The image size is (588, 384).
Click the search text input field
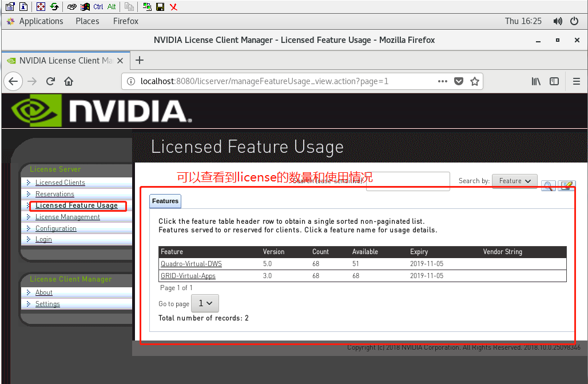tap(408, 181)
